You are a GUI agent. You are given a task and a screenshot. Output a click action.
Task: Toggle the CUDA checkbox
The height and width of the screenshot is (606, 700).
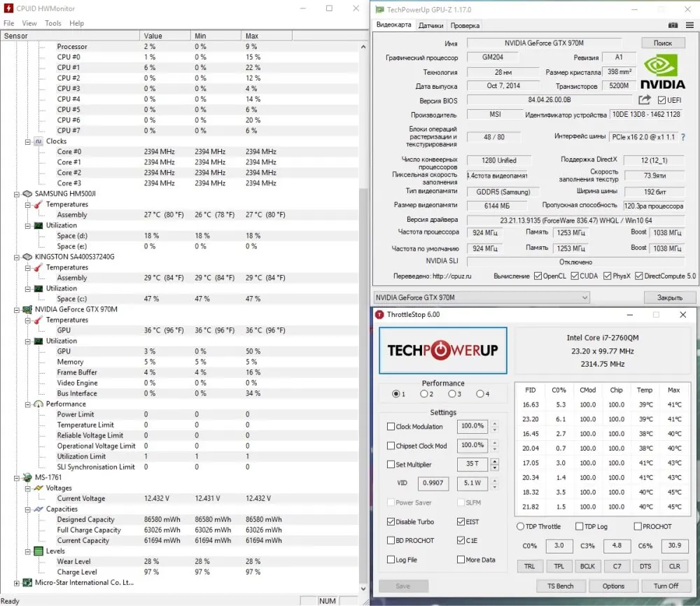575,276
